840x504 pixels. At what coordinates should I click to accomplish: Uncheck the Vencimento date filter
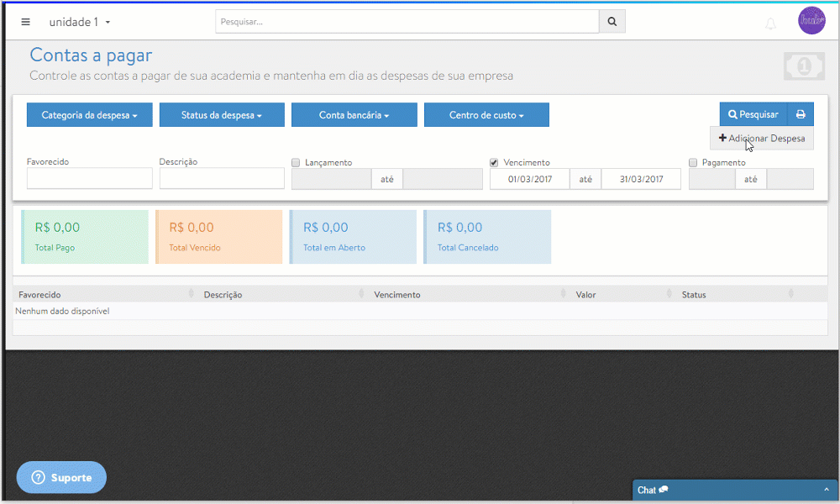[x=494, y=162]
